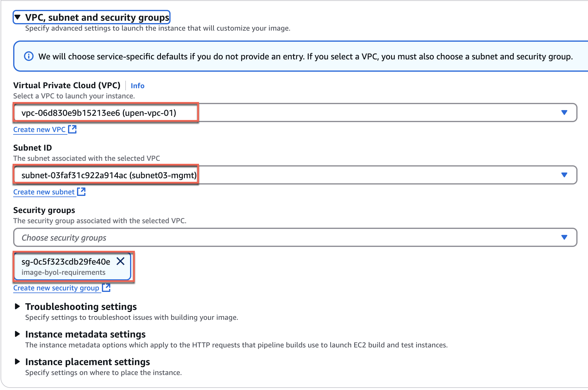The width and height of the screenshot is (588, 390).
Task: Open the Info link next to Virtual Private Cloud
Action: [137, 86]
